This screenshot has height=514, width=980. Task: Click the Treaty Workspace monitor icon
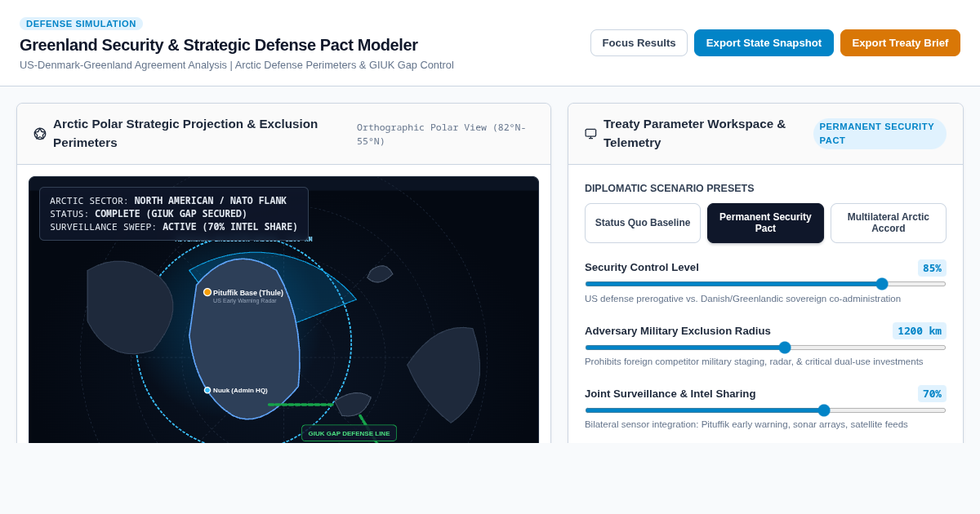590,134
